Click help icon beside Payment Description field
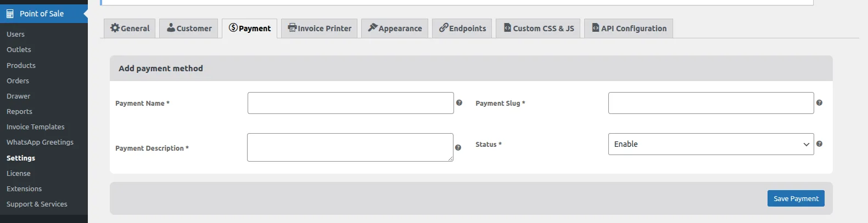This screenshot has height=223, width=868. coord(458,147)
